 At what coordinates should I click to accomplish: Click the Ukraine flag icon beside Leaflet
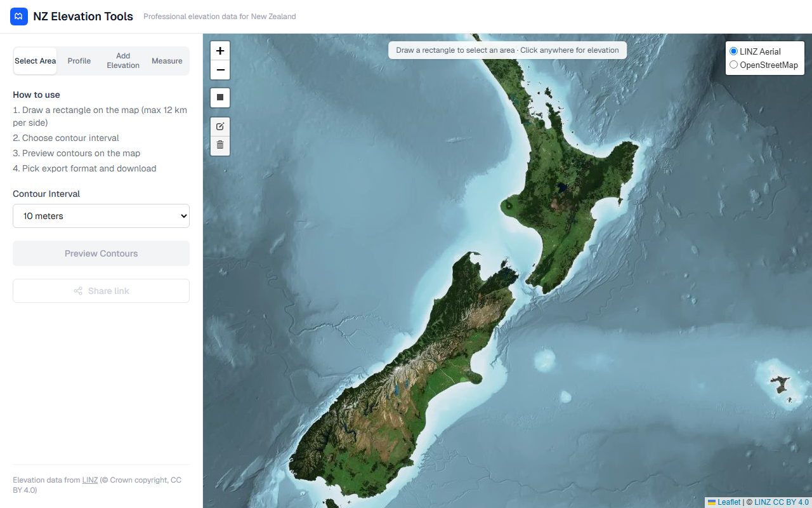coord(712,502)
